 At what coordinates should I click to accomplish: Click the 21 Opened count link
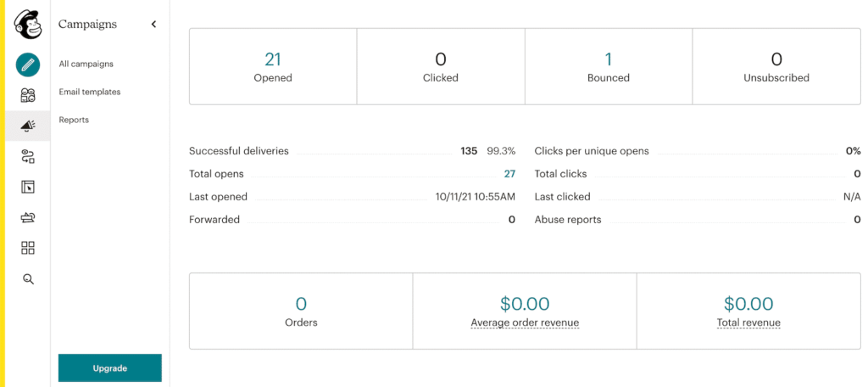pyautogui.click(x=272, y=59)
